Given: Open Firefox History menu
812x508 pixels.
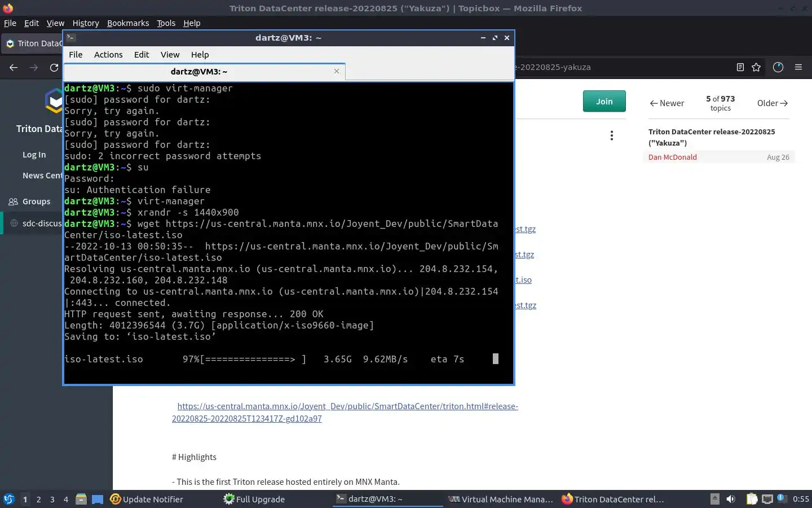Looking at the screenshot, I should click(x=86, y=23).
